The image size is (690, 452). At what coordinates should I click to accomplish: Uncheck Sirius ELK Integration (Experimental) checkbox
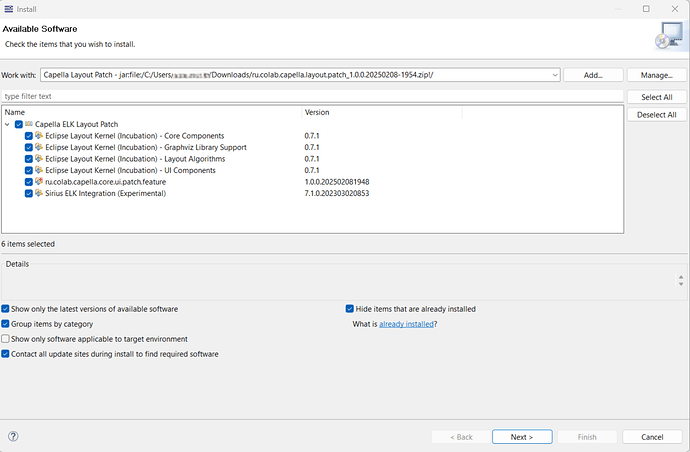[28, 193]
